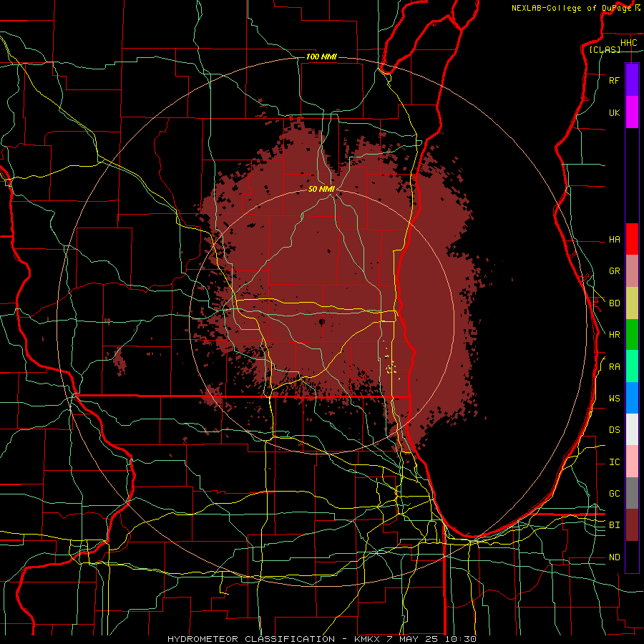644x644 pixels.
Task: Click the DS legend label
Action: click(614, 430)
